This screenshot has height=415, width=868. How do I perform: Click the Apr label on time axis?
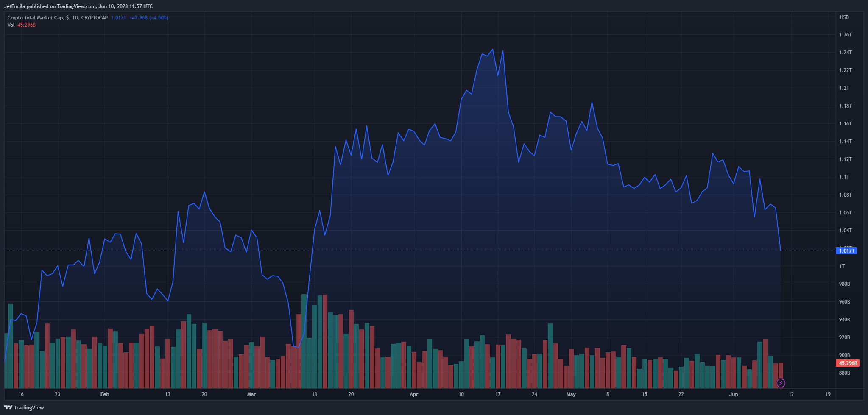[x=414, y=394]
